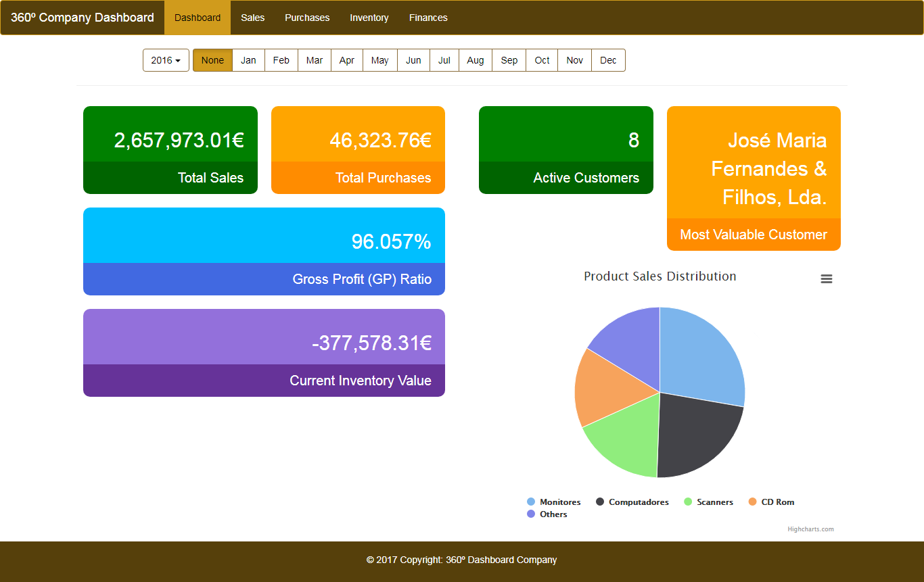Click the -377,578.31€ inventory value

[x=371, y=343]
